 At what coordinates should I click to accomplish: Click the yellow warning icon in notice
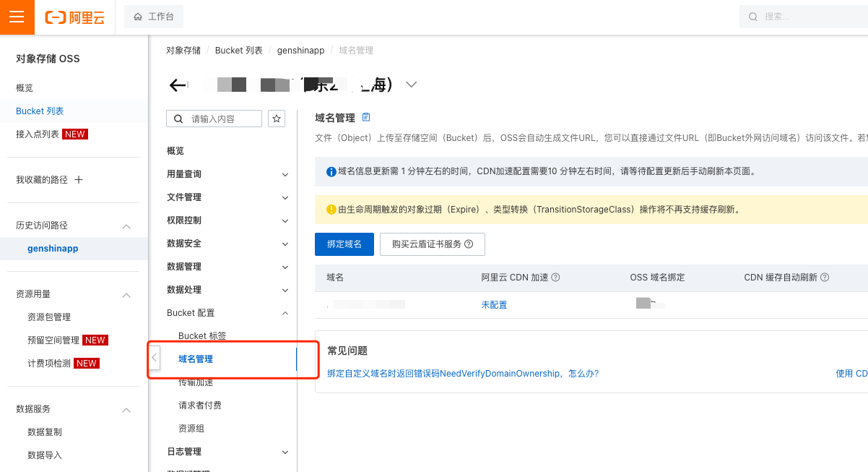(331, 210)
